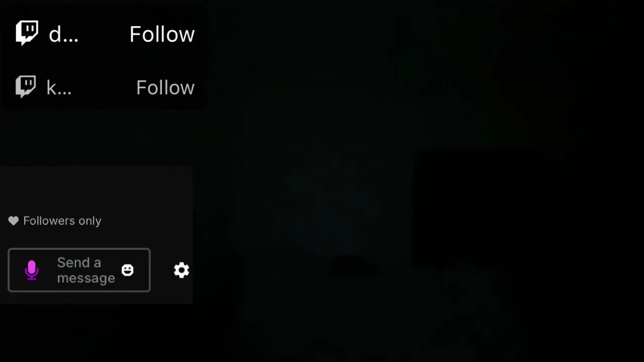Focus the "Send a message" chat input
This screenshot has height=362, width=644.
coord(79,270)
